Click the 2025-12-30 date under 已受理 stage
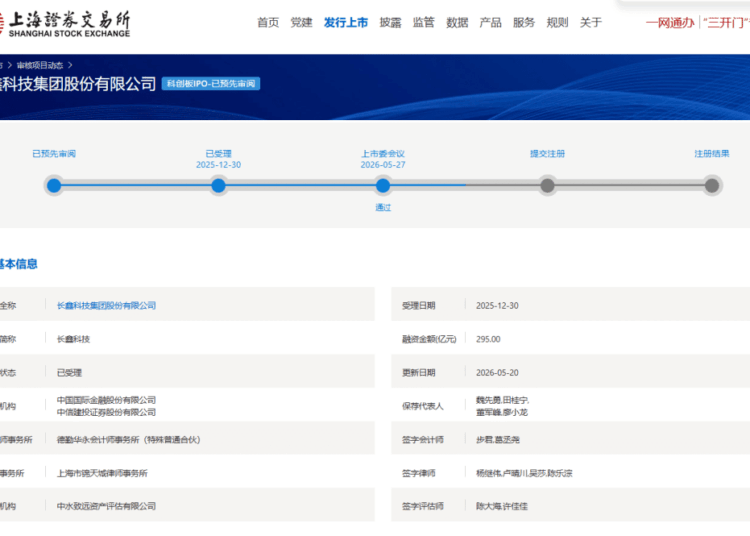This screenshot has height=536, width=750. [219, 164]
